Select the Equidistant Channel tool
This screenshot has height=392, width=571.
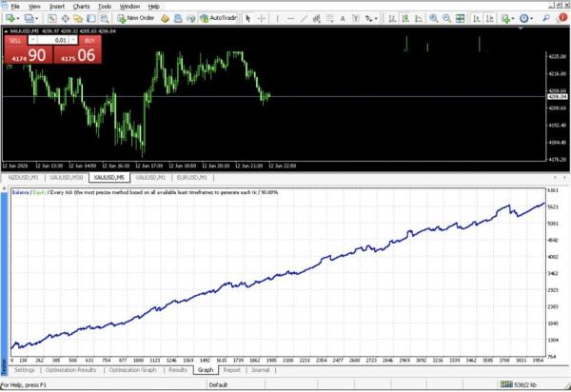(317, 18)
